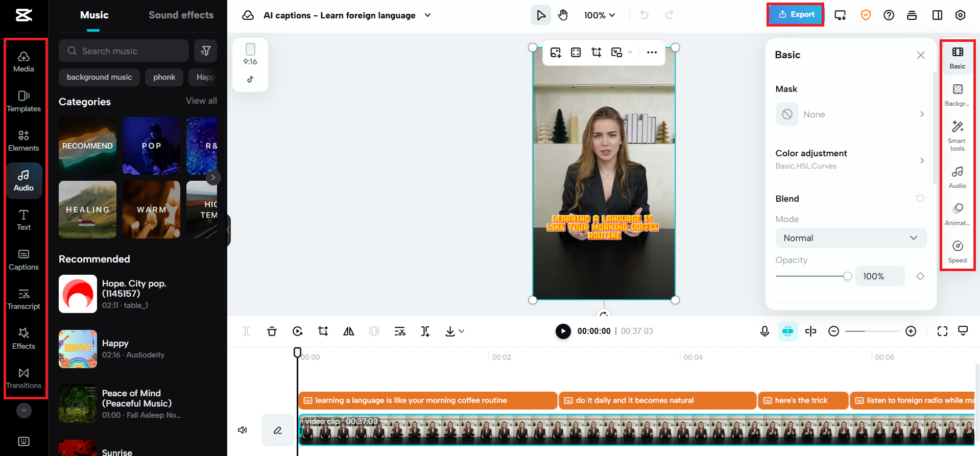The width and height of the screenshot is (980, 456).
Task: Switch to the Music tab
Action: [94, 15]
